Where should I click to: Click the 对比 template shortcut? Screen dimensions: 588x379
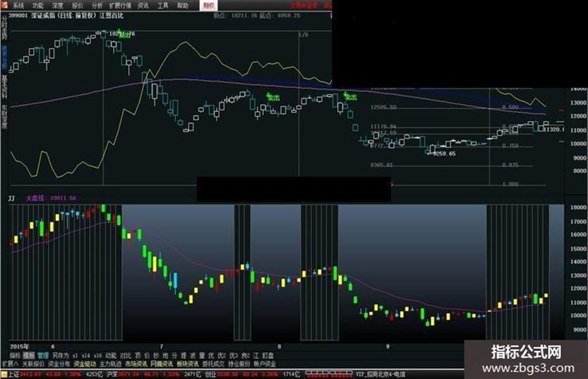126,355
